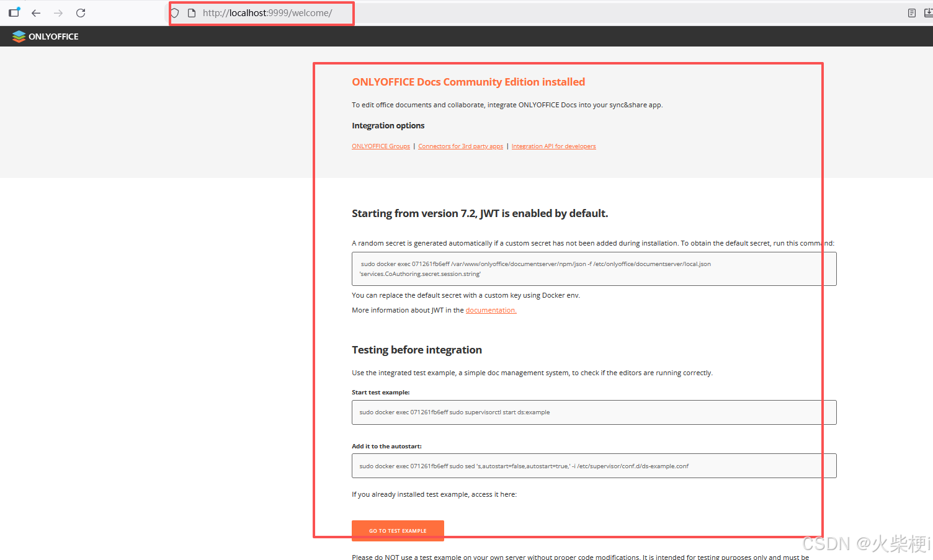The height and width of the screenshot is (560, 933).
Task: Reload the welcome page
Action: click(x=80, y=12)
